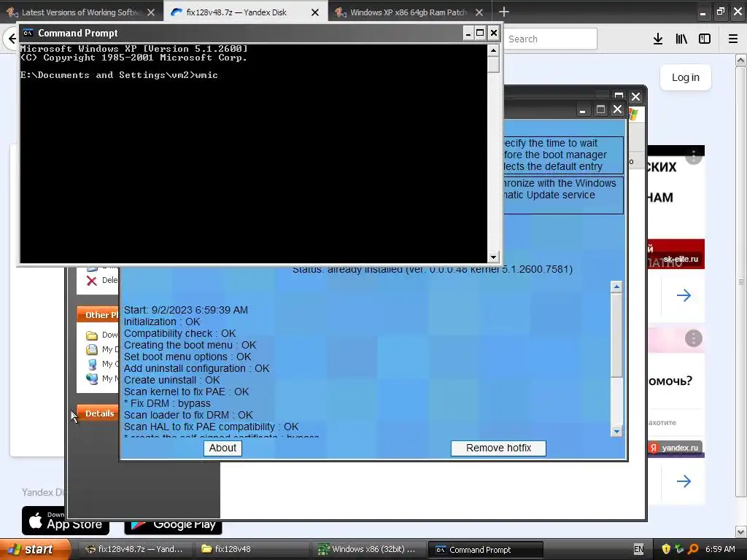Close the dark window behind the patch installer
Screen dimensions: 747x560
pyautogui.click(x=635, y=97)
